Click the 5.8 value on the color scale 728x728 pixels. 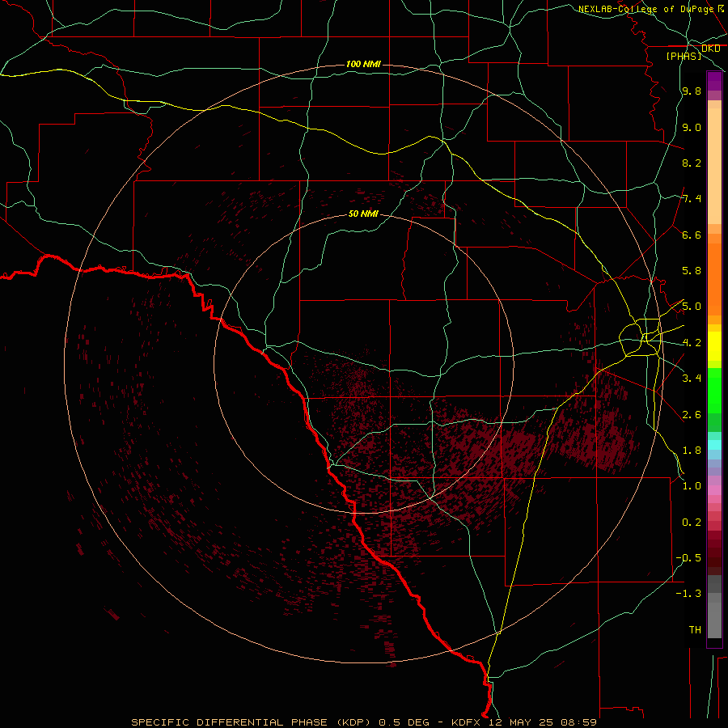pyautogui.click(x=692, y=271)
